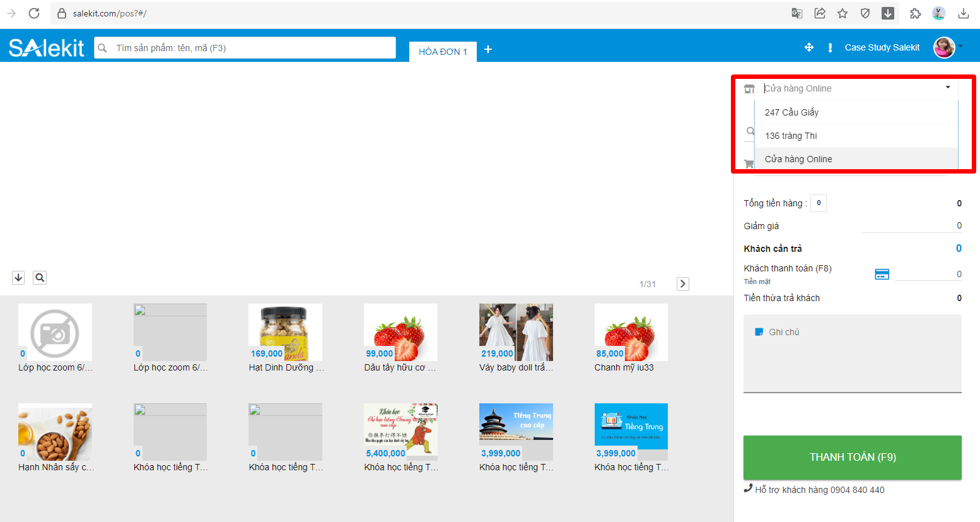Click Case Study Salekit account link
980x522 pixels.
coord(882,47)
